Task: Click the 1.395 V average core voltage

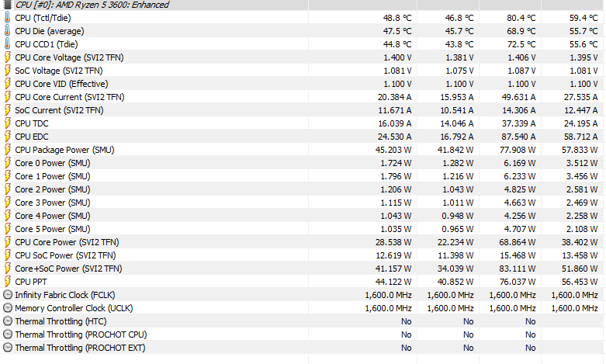Action: (x=583, y=57)
